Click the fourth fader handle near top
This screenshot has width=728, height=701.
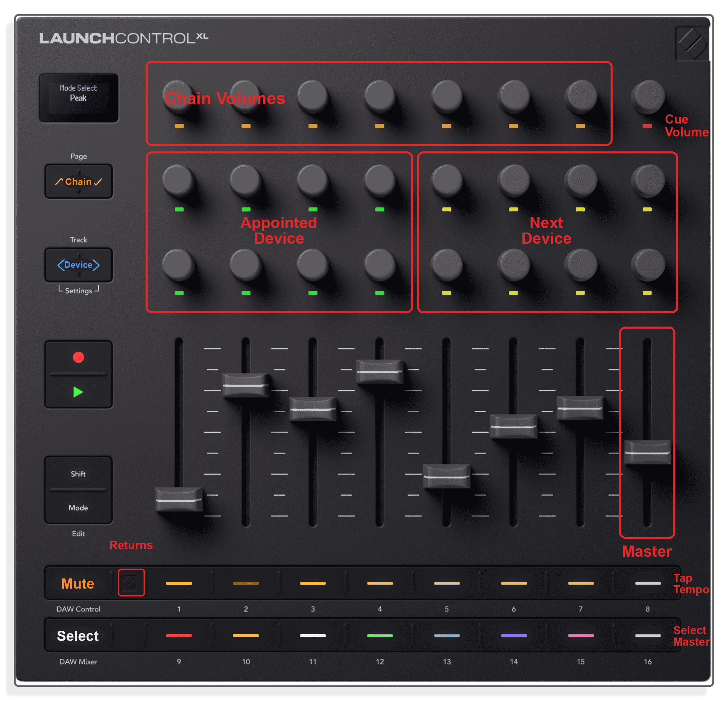(x=379, y=371)
